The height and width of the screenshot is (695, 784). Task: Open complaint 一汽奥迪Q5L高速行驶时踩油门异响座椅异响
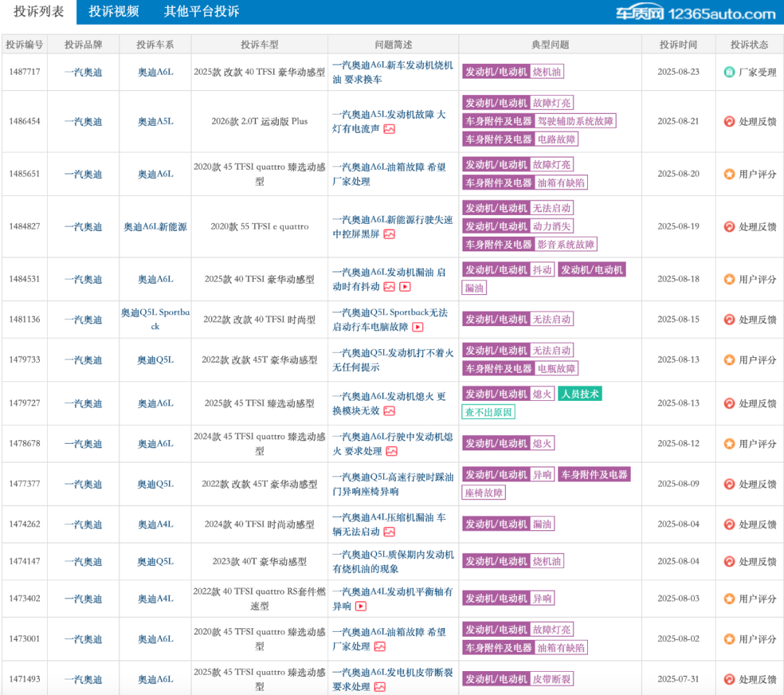click(393, 484)
